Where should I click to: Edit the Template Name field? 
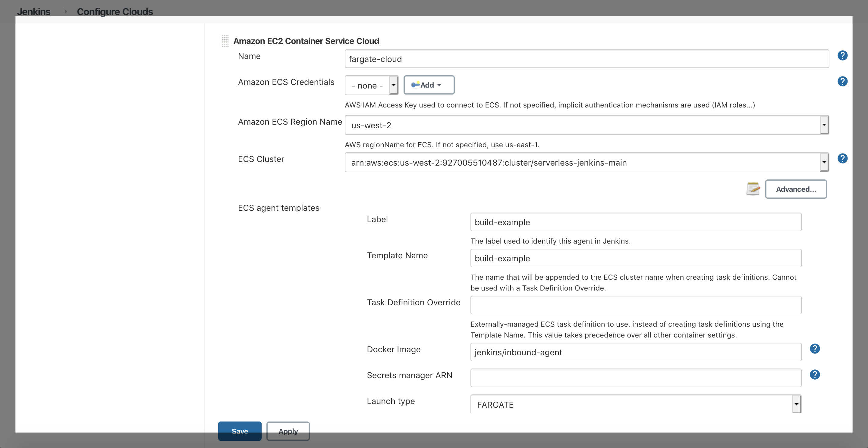(636, 258)
